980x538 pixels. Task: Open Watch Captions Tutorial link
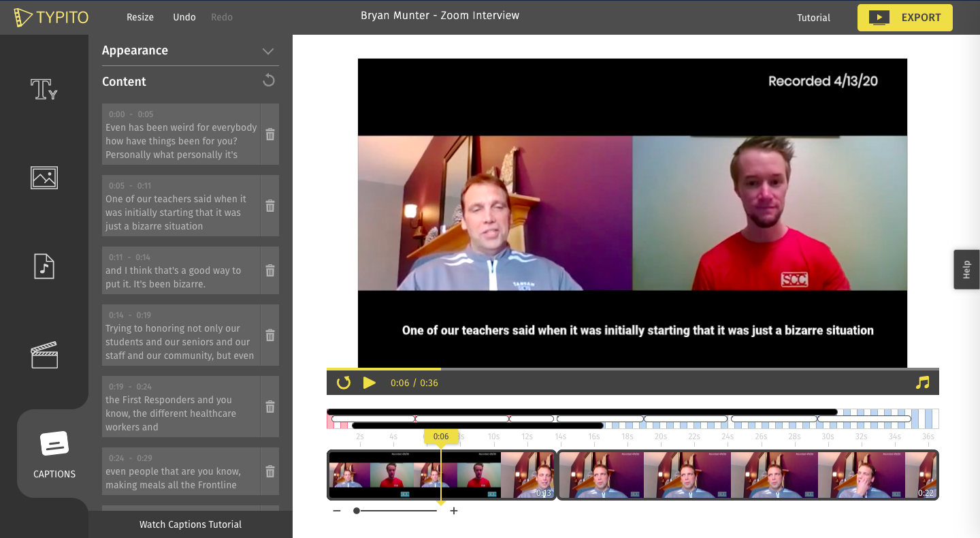(191, 524)
